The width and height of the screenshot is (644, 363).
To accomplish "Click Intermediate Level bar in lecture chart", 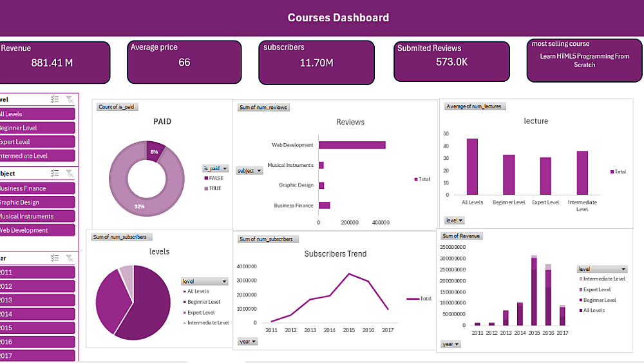I will click(x=582, y=173).
